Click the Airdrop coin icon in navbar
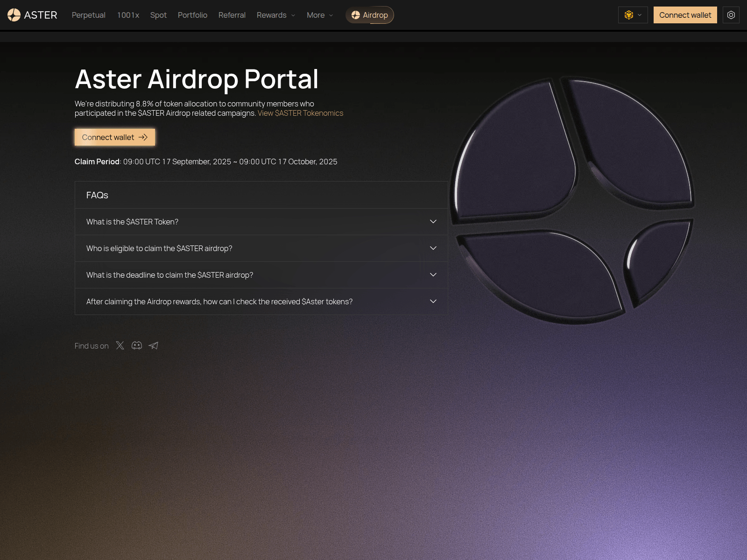 pyautogui.click(x=355, y=15)
